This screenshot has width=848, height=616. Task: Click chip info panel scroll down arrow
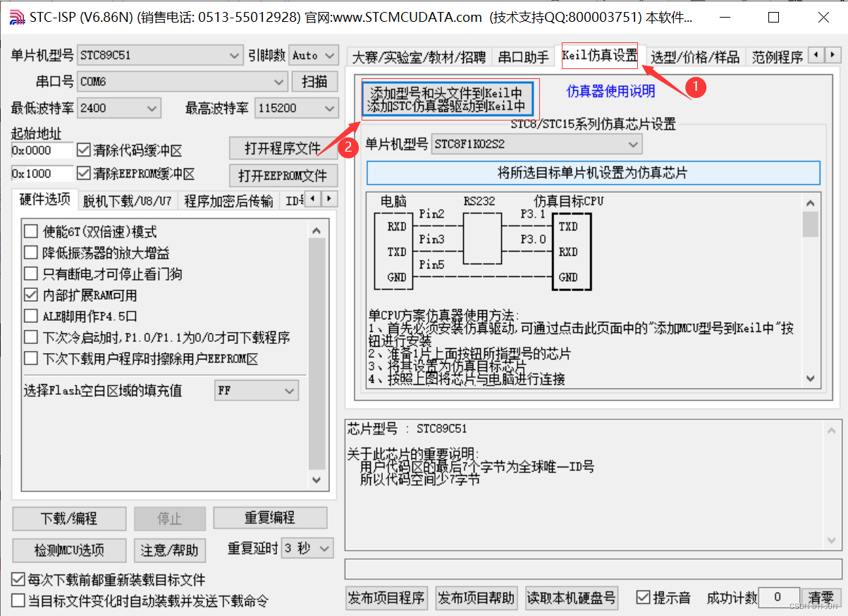point(832,542)
